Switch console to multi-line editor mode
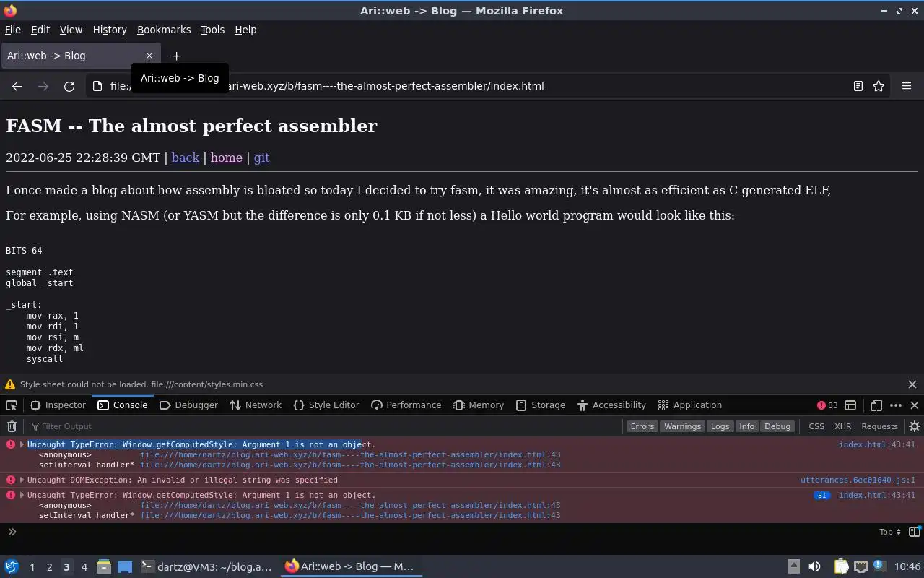Screen dimensions: 924x578 click(x=915, y=532)
